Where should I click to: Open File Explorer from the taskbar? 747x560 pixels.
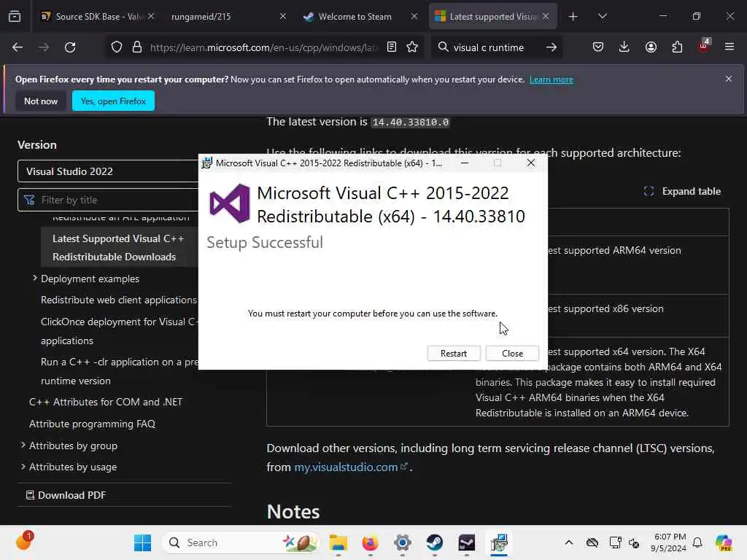(338, 542)
